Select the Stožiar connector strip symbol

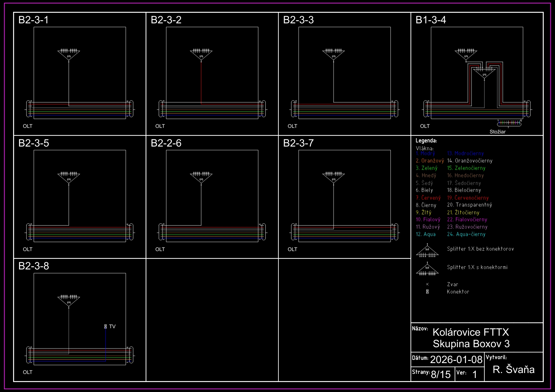[x=509, y=124]
